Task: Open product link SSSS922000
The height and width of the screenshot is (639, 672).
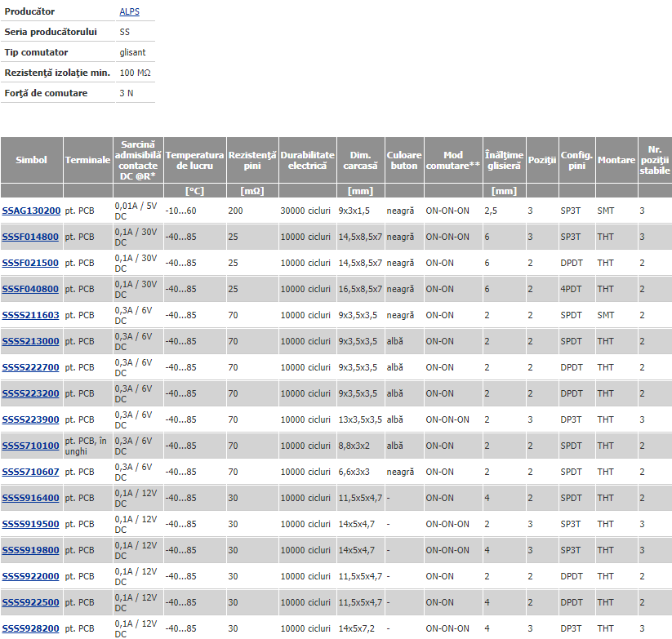Action: tap(31, 576)
